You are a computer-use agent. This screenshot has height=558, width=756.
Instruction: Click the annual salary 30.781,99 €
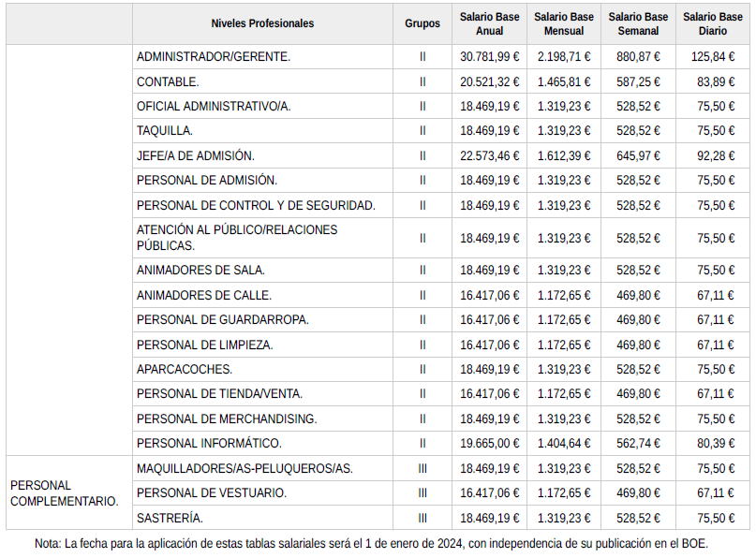[x=489, y=57]
